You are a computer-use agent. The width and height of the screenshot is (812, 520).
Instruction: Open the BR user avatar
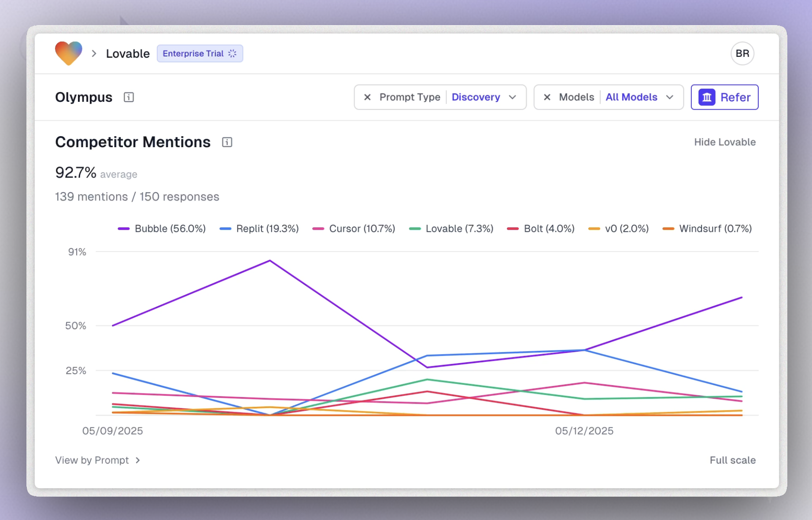(742, 53)
